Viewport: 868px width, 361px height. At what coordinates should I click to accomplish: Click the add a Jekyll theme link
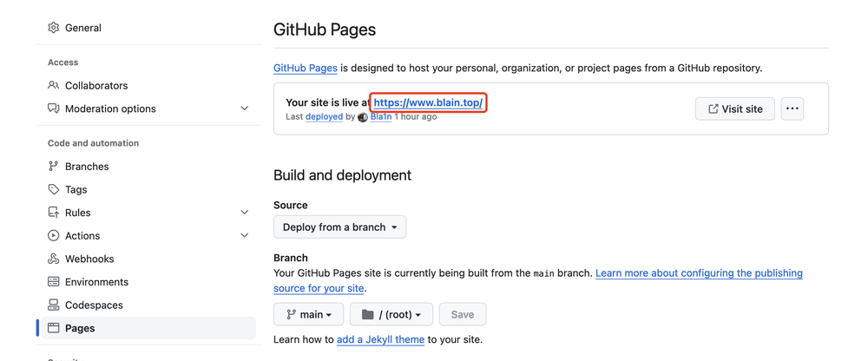pyautogui.click(x=380, y=339)
